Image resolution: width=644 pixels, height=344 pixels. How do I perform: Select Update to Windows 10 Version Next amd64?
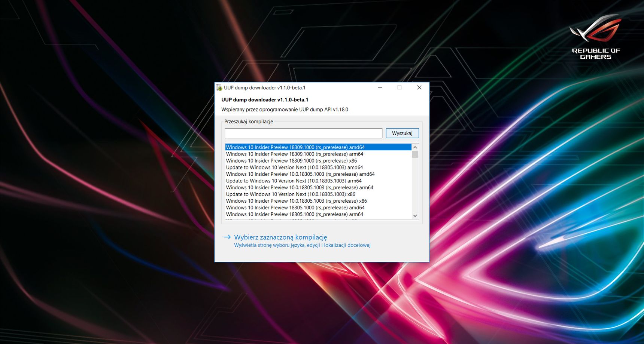318,168
